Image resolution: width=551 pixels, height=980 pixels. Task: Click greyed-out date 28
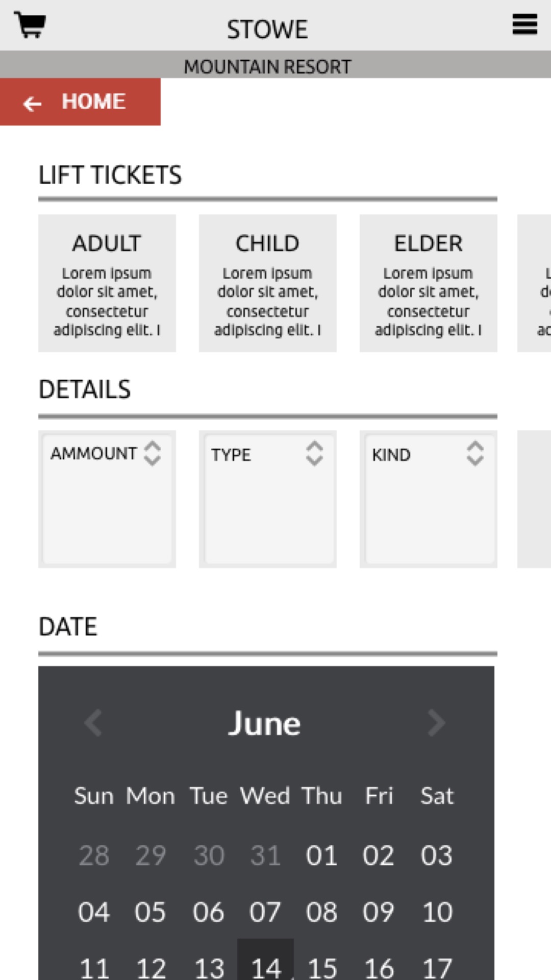(x=94, y=855)
